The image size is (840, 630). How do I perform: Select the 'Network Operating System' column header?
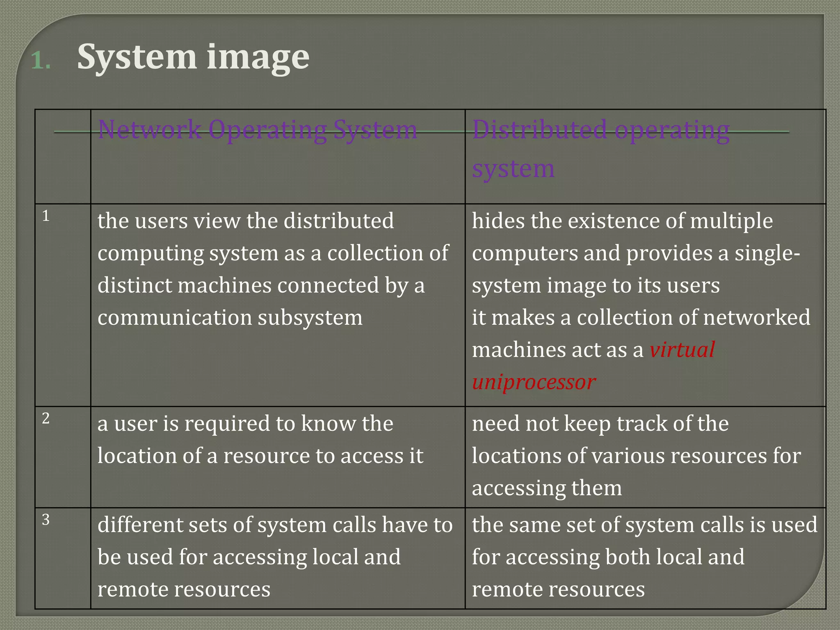tap(278, 157)
